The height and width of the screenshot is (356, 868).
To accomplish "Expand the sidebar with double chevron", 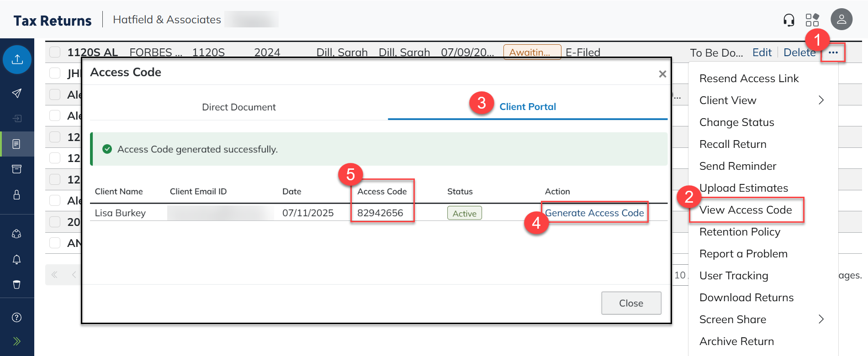I will pyautogui.click(x=17, y=341).
